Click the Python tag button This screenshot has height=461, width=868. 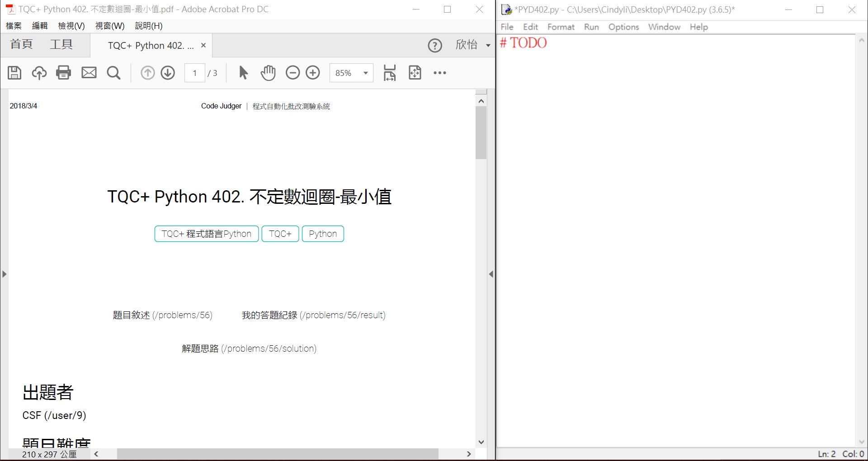tap(323, 234)
